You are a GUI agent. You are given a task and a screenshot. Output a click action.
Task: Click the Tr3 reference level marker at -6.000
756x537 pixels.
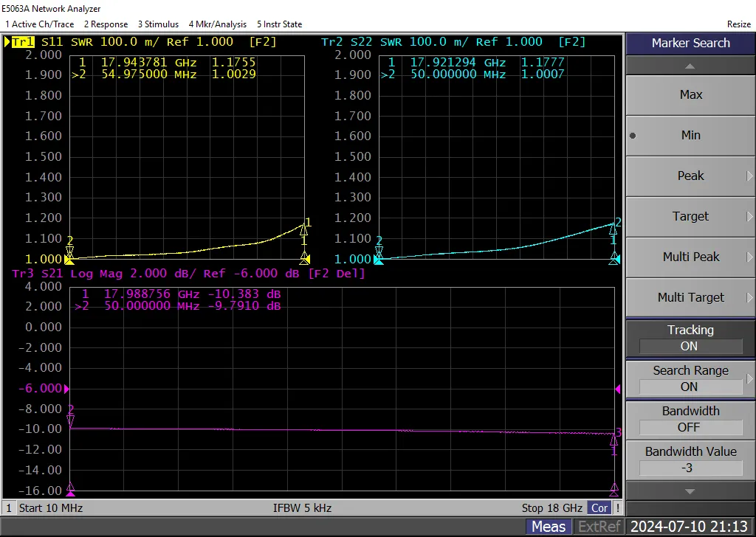[x=66, y=389]
